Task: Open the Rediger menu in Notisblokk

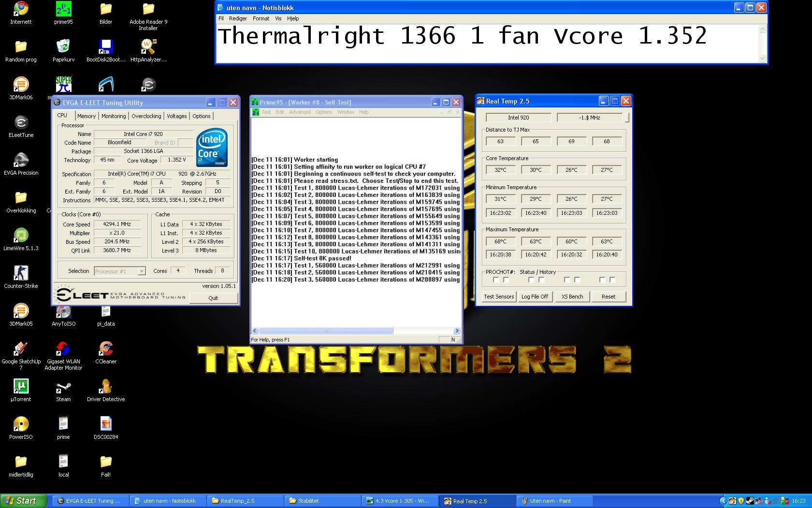Action: point(238,18)
